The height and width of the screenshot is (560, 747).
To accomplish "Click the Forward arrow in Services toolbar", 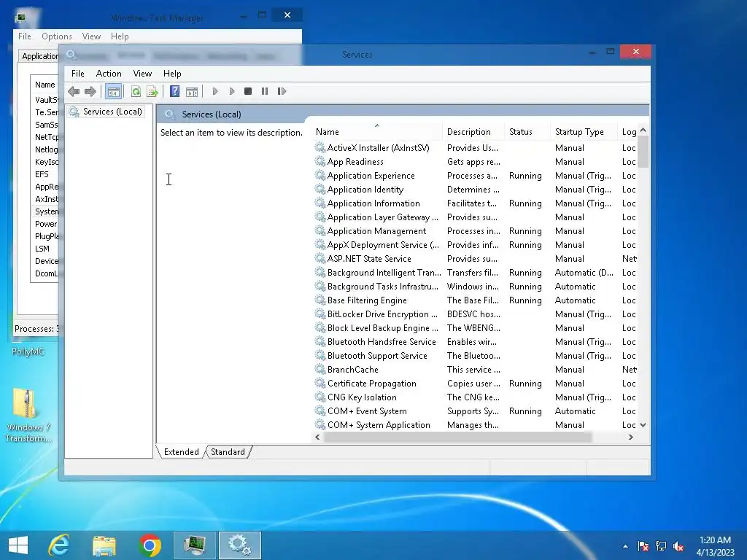I will (x=90, y=91).
